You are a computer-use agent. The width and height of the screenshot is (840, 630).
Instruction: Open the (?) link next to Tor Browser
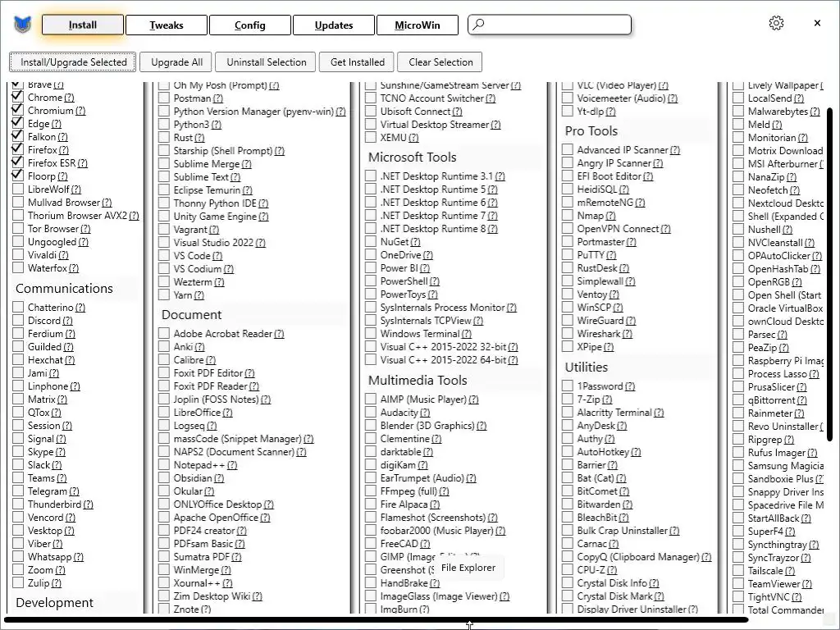click(x=85, y=229)
